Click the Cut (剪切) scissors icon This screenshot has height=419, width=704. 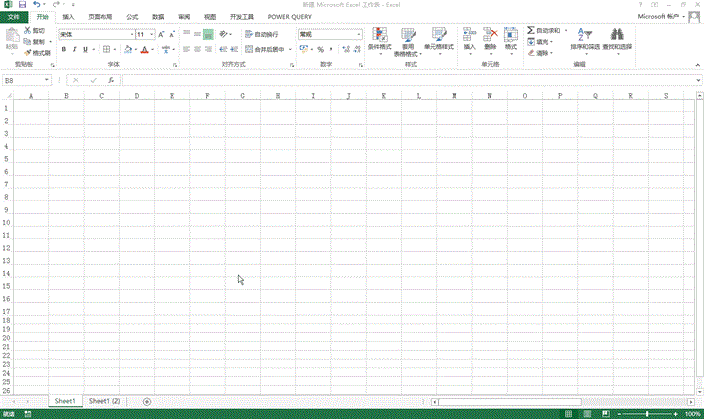[x=27, y=31]
